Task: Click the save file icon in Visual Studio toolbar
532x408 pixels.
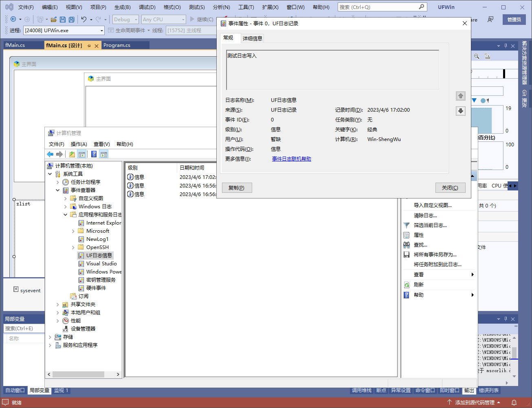Action: pos(63,19)
